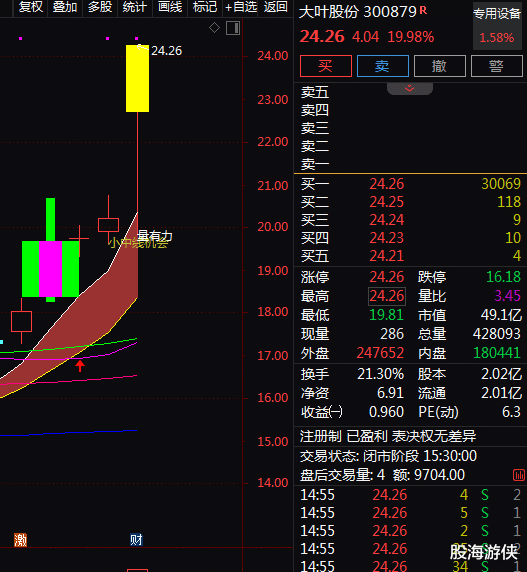Viewport: 527px width, 572px height.
Task: Click the red up arrow signal on chart
Action: 80,366
